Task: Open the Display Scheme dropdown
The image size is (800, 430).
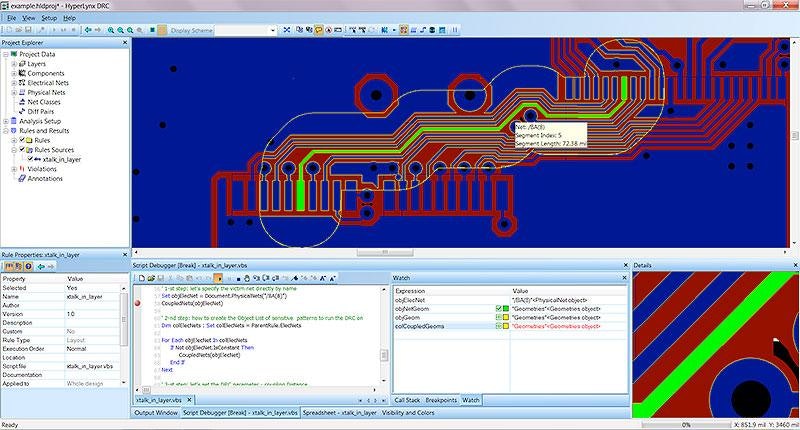Action: coord(274,30)
